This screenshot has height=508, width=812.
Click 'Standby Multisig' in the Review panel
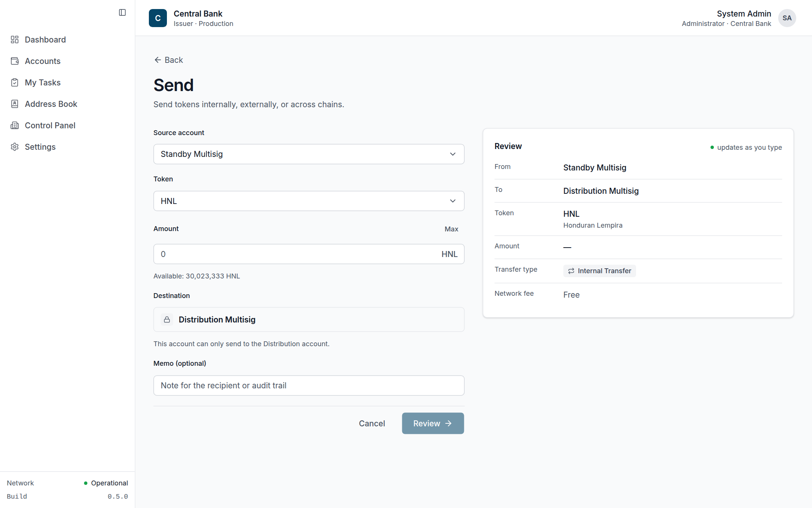coord(594,167)
